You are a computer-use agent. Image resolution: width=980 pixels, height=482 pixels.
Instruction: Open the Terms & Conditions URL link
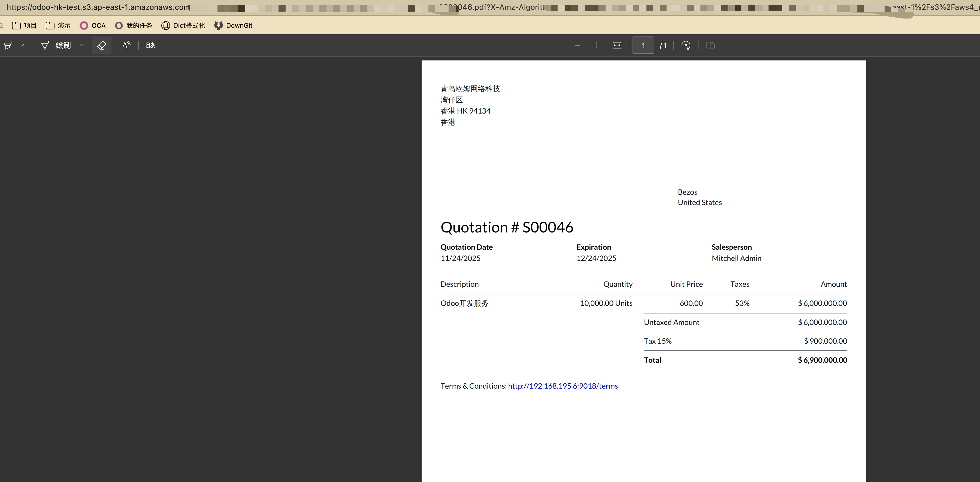click(563, 386)
